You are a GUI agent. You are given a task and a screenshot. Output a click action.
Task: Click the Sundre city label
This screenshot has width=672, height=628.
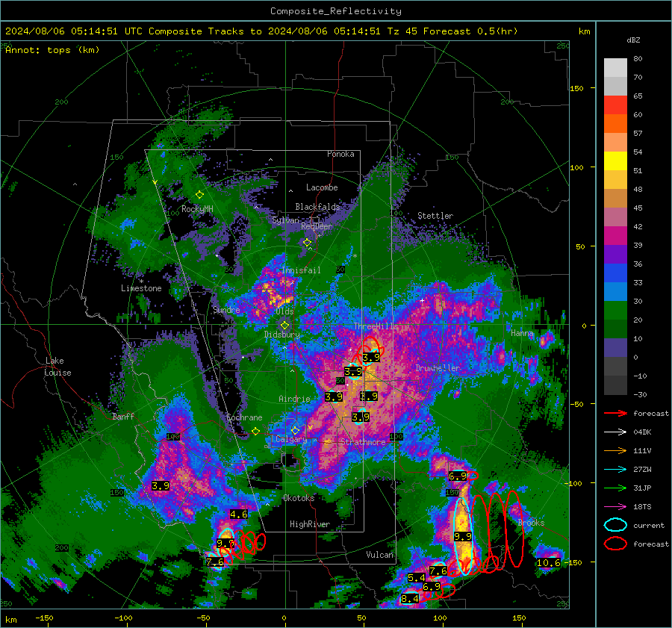tap(226, 309)
